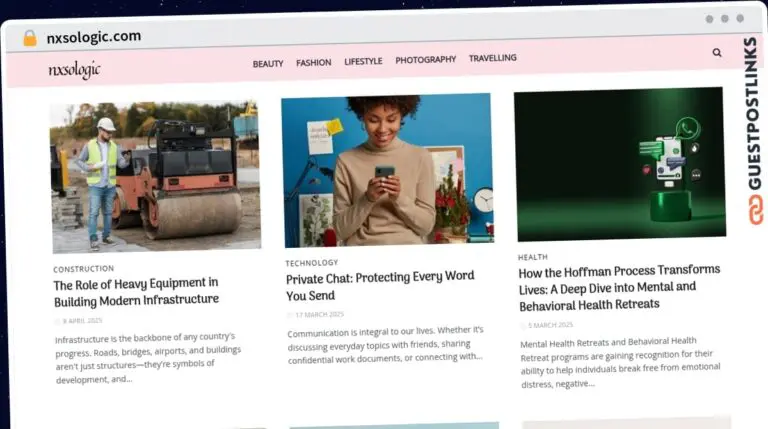Image resolution: width=768 pixels, height=429 pixels.
Task: Click the 5 March 2025 date
Action: pos(551,325)
